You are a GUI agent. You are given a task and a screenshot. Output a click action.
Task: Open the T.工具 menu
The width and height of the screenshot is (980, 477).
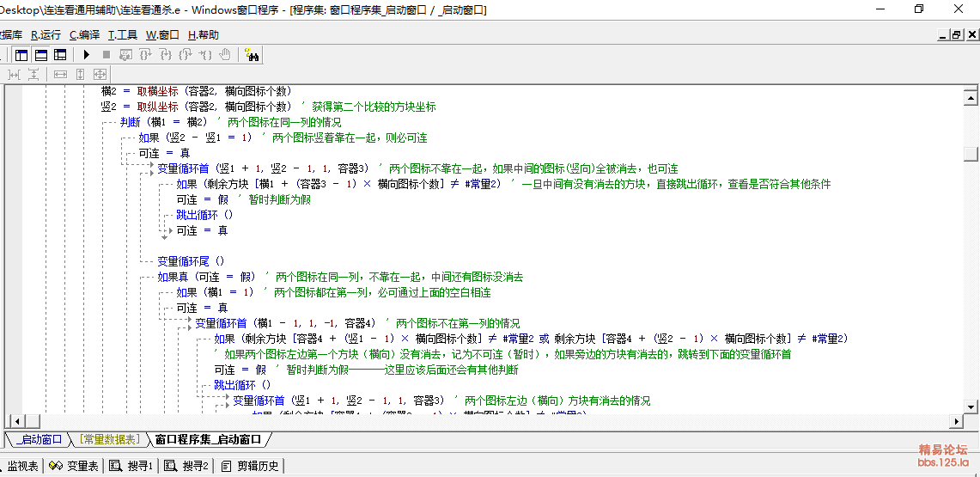(x=122, y=35)
